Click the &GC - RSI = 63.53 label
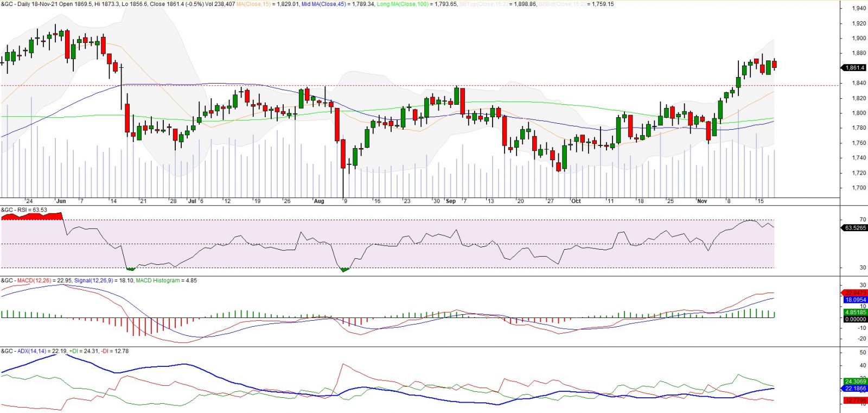Viewport: 868px width, 413px height. click(x=24, y=209)
